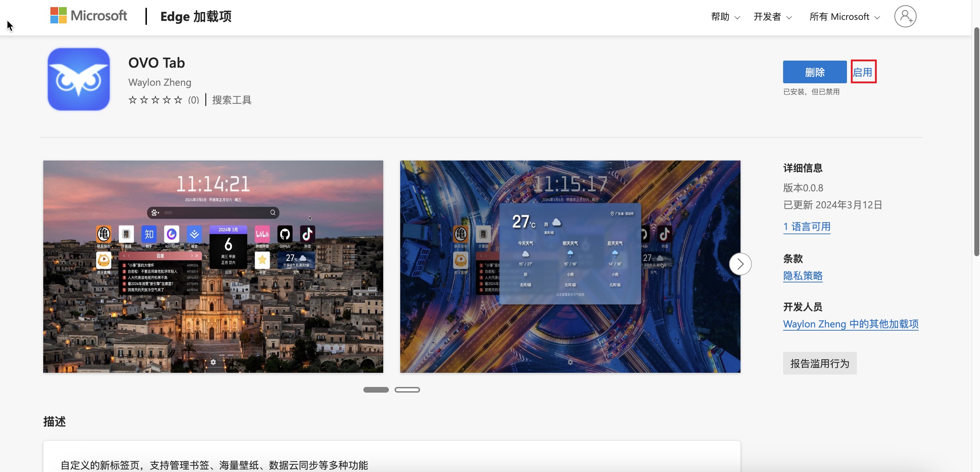Click the first rating star
This screenshot has width=980, height=472.
pyautogui.click(x=132, y=100)
